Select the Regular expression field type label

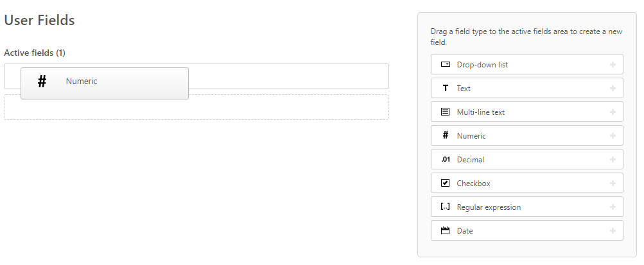pos(489,207)
